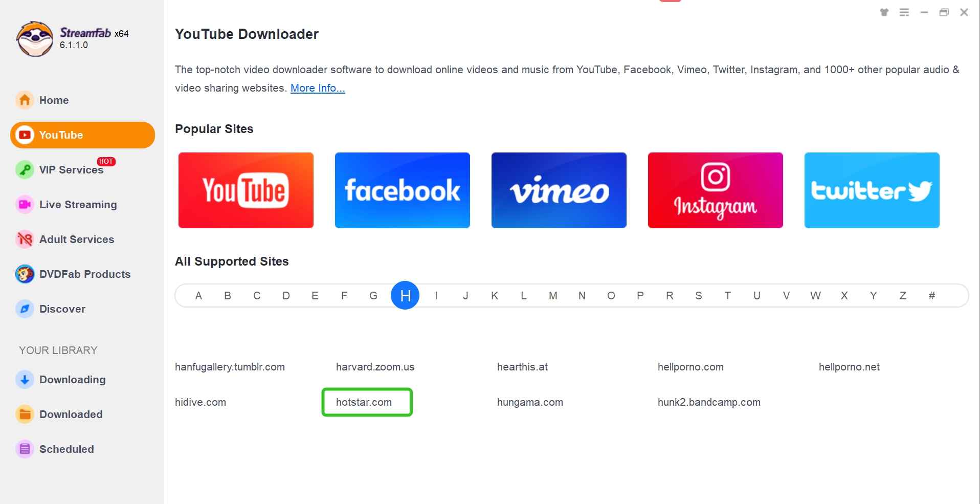
Task: Open hunk2.bandcamp.com site entry
Action: point(709,402)
